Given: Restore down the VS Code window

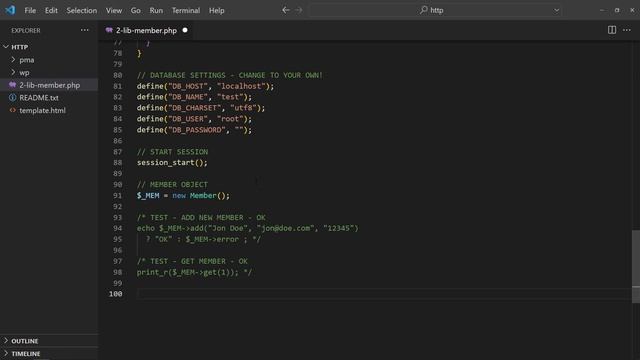Looking at the screenshot, I should [617, 10].
